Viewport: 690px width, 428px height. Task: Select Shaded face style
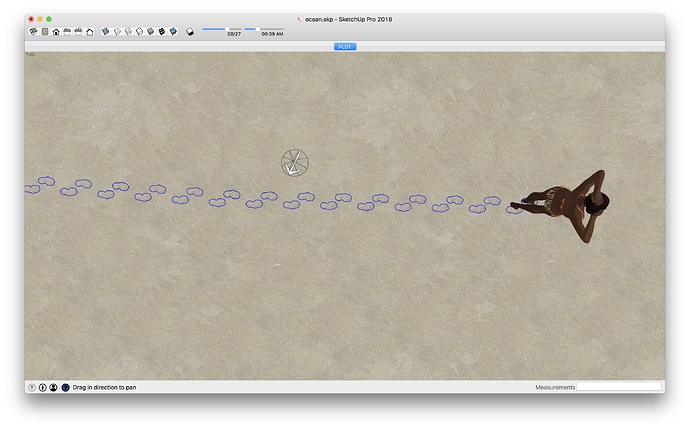pyautogui.click(x=150, y=31)
